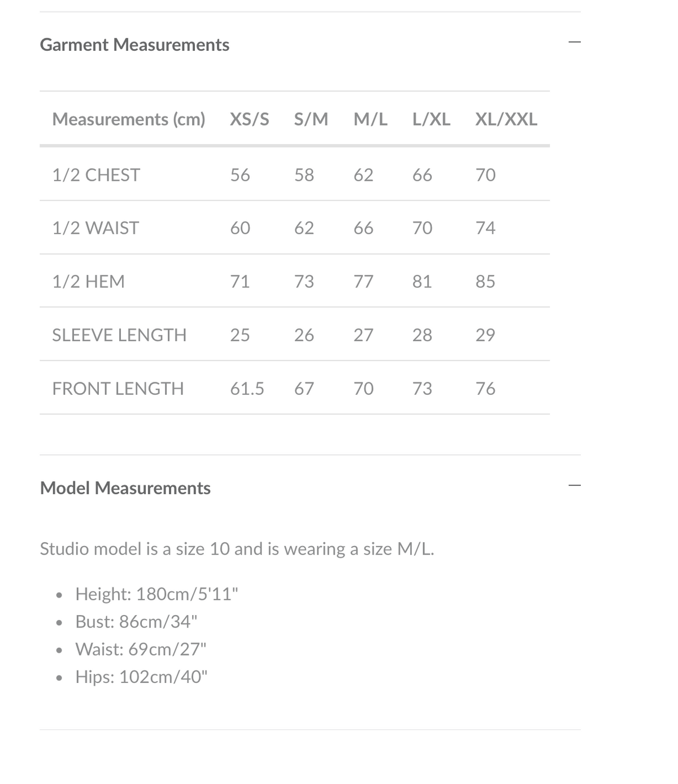Click the FRONT LENGTH row label
Viewport: 678px width, 784px height.
point(118,389)
